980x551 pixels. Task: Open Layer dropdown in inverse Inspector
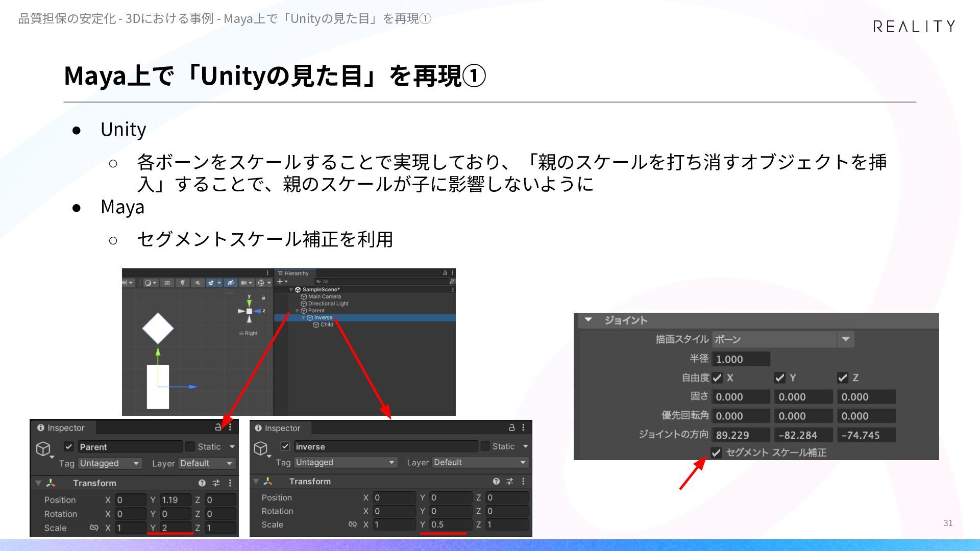(480, 462)
